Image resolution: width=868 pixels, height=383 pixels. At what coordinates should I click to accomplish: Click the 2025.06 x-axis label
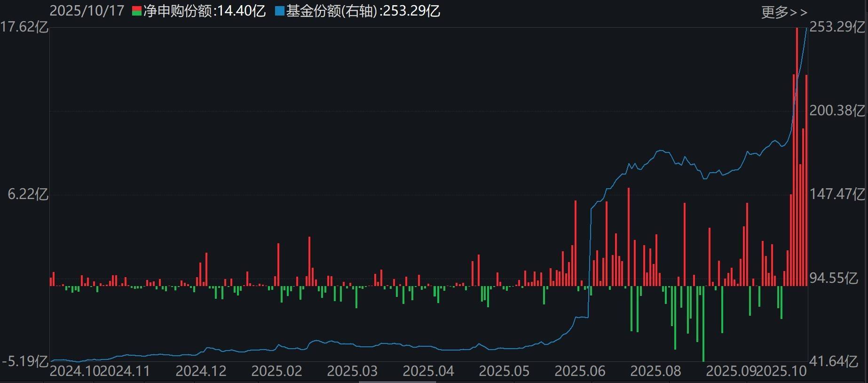pos(580,371)
